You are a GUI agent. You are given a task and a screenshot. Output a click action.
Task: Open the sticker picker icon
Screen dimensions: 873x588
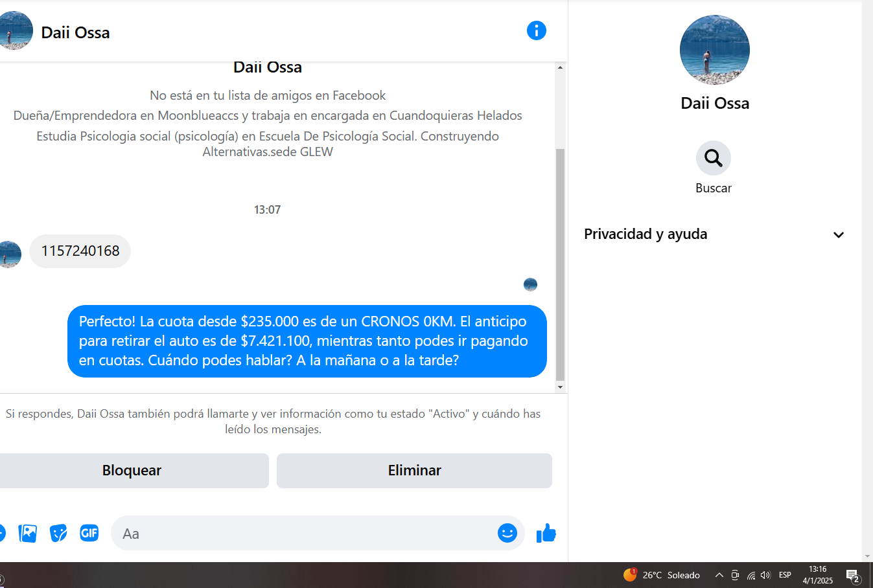click(58, 533)
